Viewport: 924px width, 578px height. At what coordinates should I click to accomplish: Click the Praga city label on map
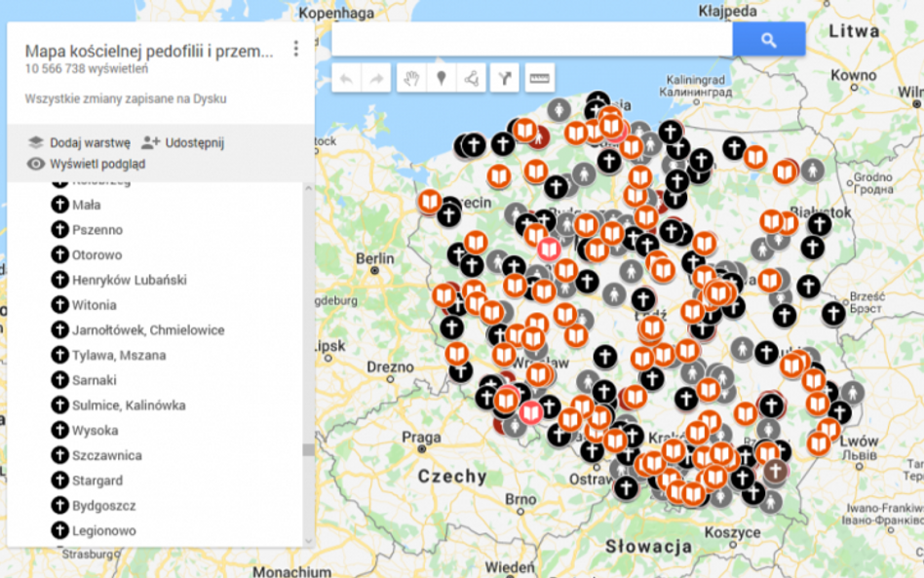(x=421, y=438)
